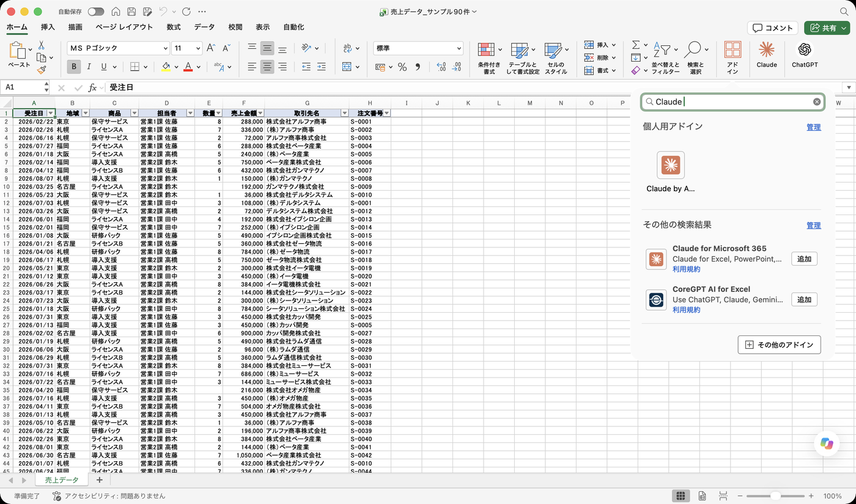The image size is (856, 504).
Task: Click the increase indent icon
Action: click(322, 67)
